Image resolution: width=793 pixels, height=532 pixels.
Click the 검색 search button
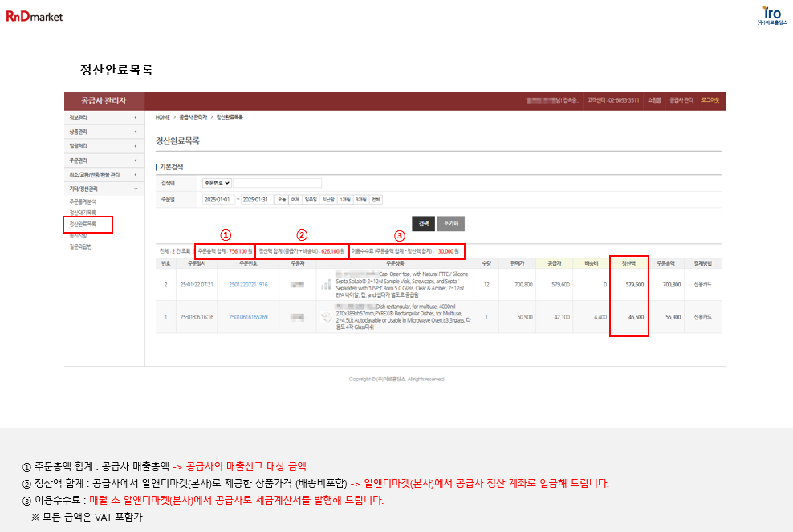click(x=423, y=222)
